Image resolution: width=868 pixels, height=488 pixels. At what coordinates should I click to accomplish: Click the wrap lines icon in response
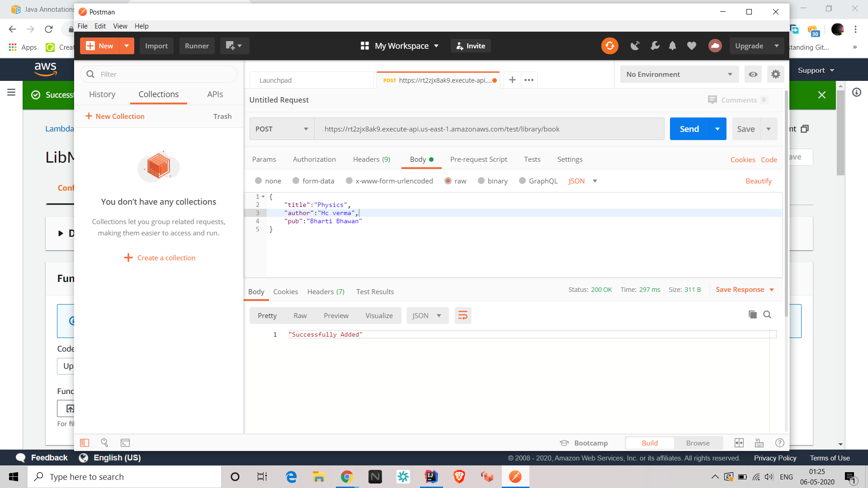click(x=462, y=315)
